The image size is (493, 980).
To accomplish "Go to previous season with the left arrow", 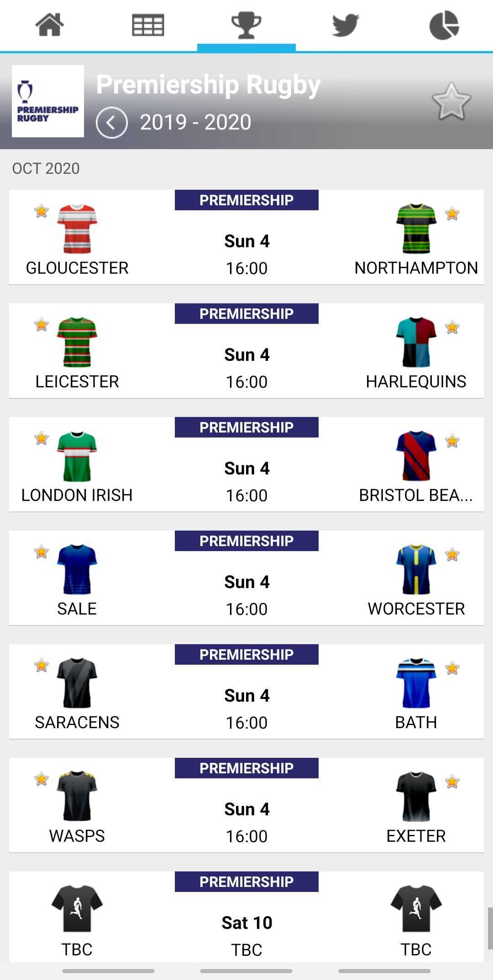I will (x=111, y=123).
